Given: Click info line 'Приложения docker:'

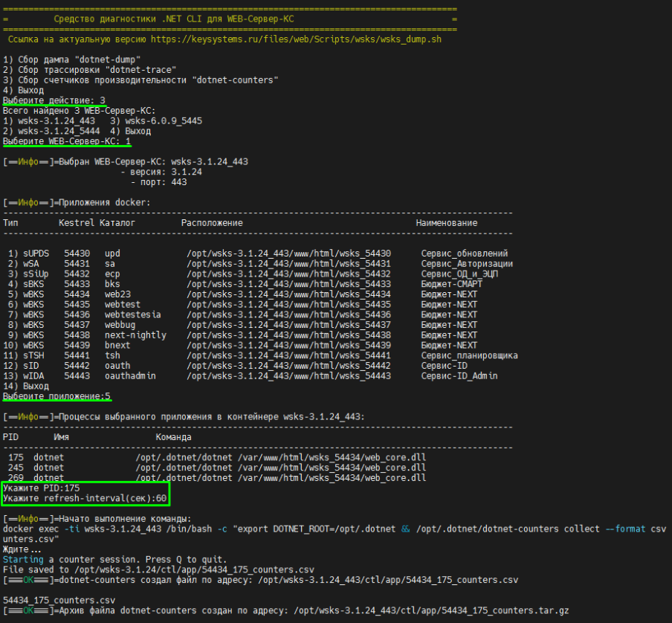Looking at the screenshot, I should click(x=77, y=203).
